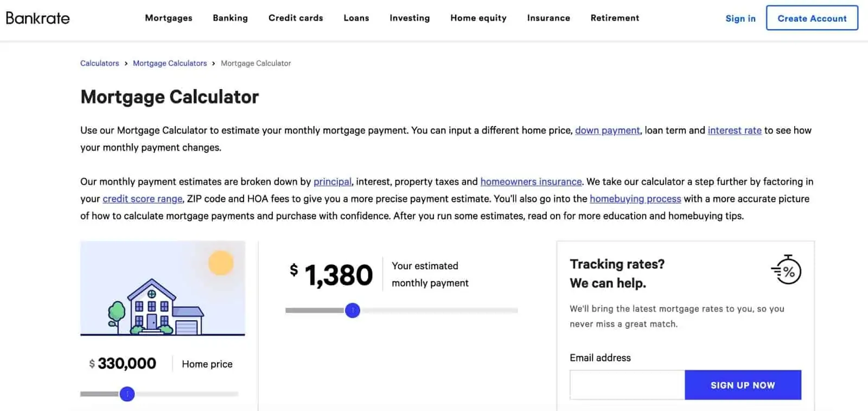Click the Sign in link
The width and height of the screenshot is (868, 411).
740,18
